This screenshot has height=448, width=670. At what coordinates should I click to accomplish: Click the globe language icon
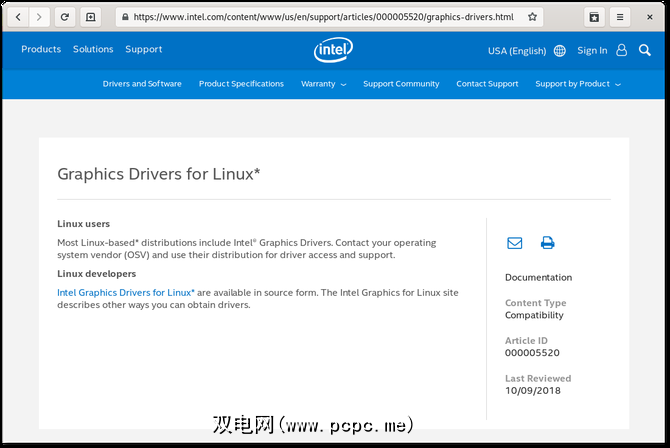coord(559,51)
